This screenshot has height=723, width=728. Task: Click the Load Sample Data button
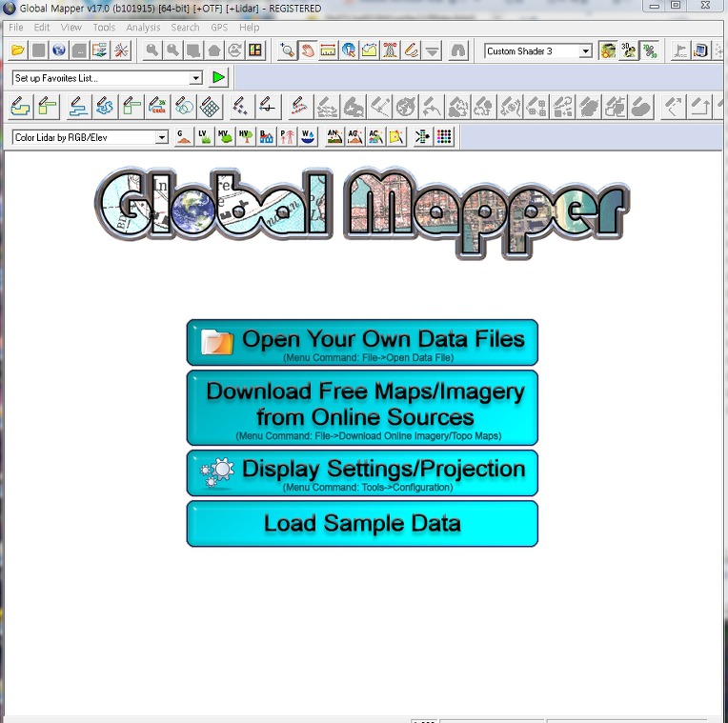point(362,524)
